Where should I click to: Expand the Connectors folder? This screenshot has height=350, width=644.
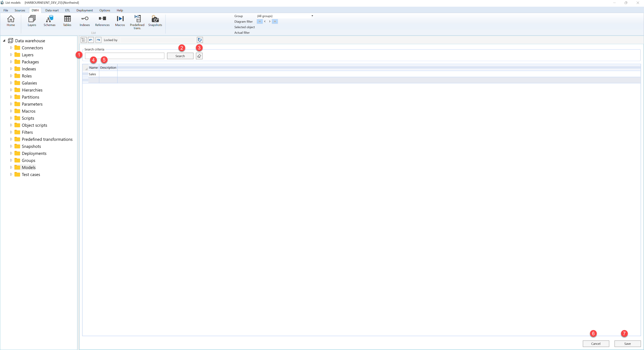pos(11,48)
